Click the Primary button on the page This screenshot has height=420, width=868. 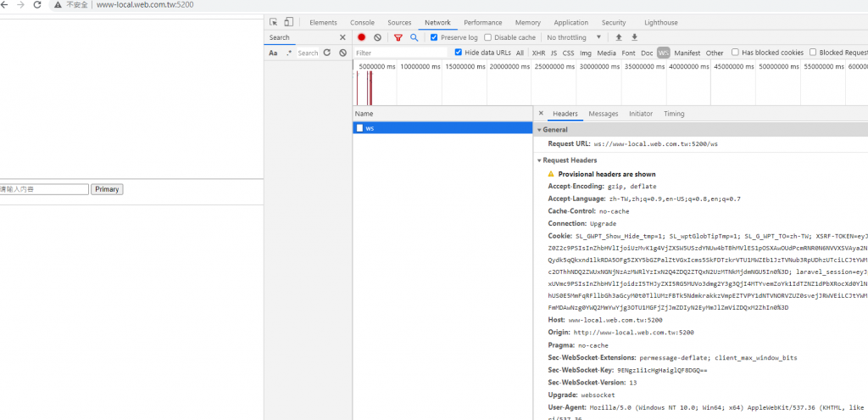tap(107, 189)
